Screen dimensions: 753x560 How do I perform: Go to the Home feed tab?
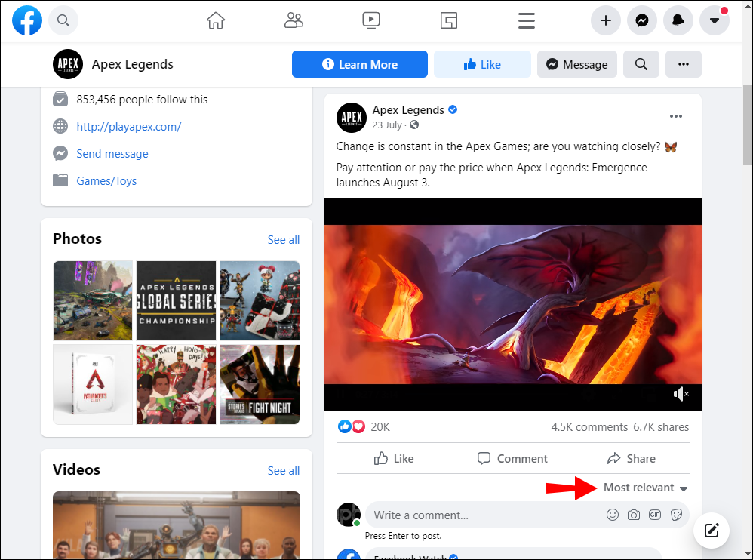click(x=216, y=20)
